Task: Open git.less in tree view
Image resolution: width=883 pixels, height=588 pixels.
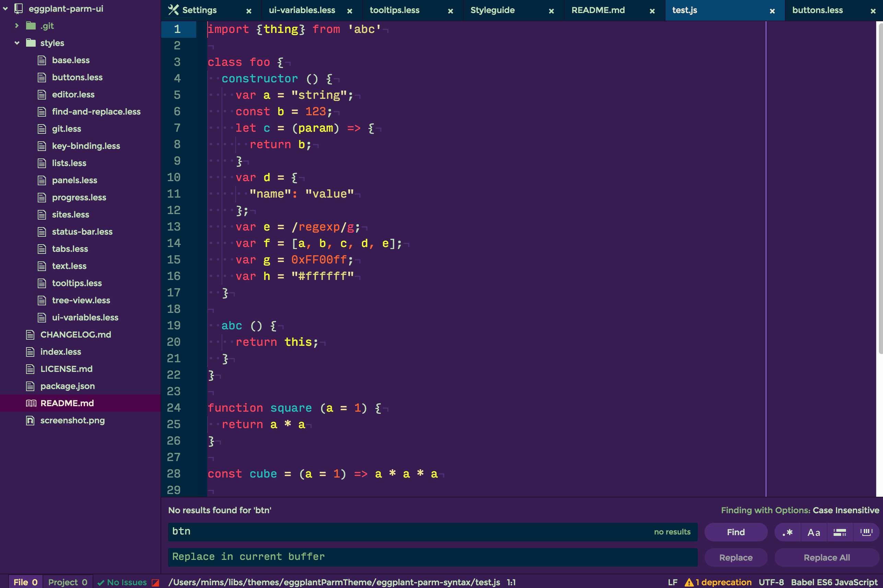Action: (66, 129)
